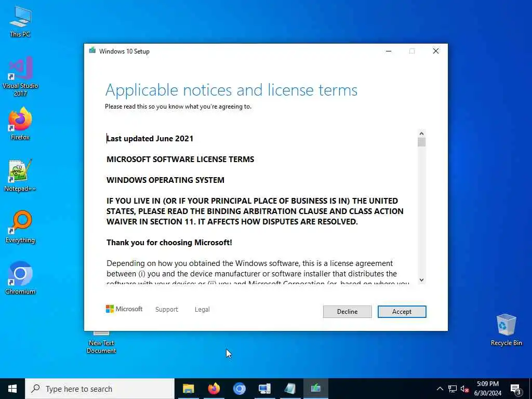Open the computer monitor app on taskbar
This screenshot has height=399, width=532.
click(264, 389)
